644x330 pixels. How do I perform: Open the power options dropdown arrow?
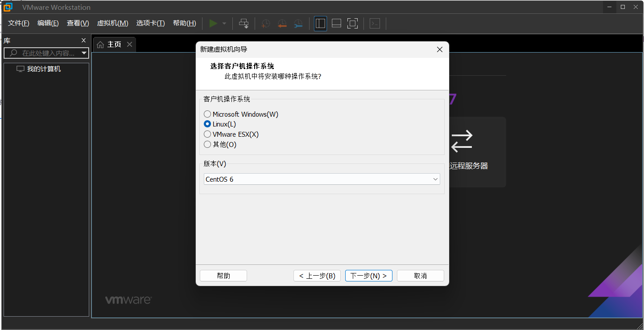point(224,24)
